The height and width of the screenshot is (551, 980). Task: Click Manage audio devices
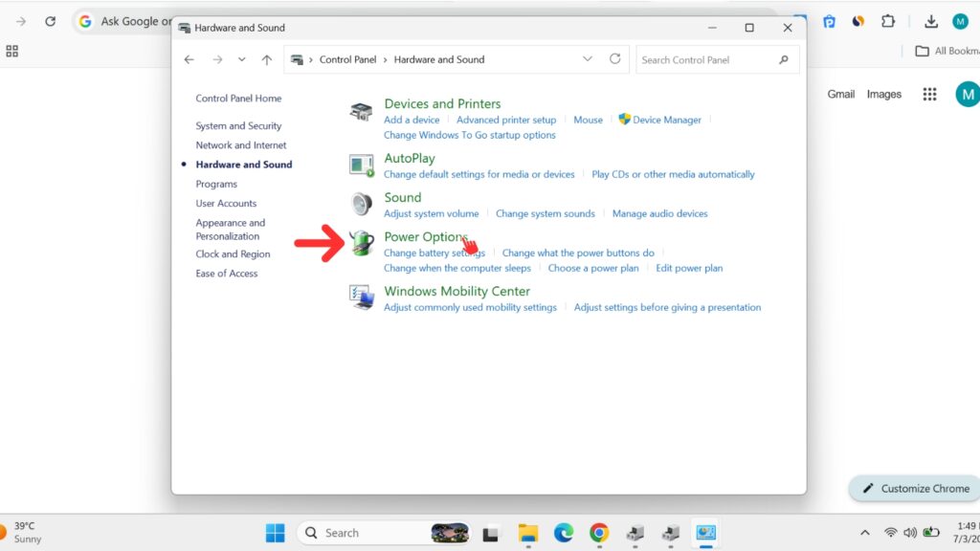point(660,213)
